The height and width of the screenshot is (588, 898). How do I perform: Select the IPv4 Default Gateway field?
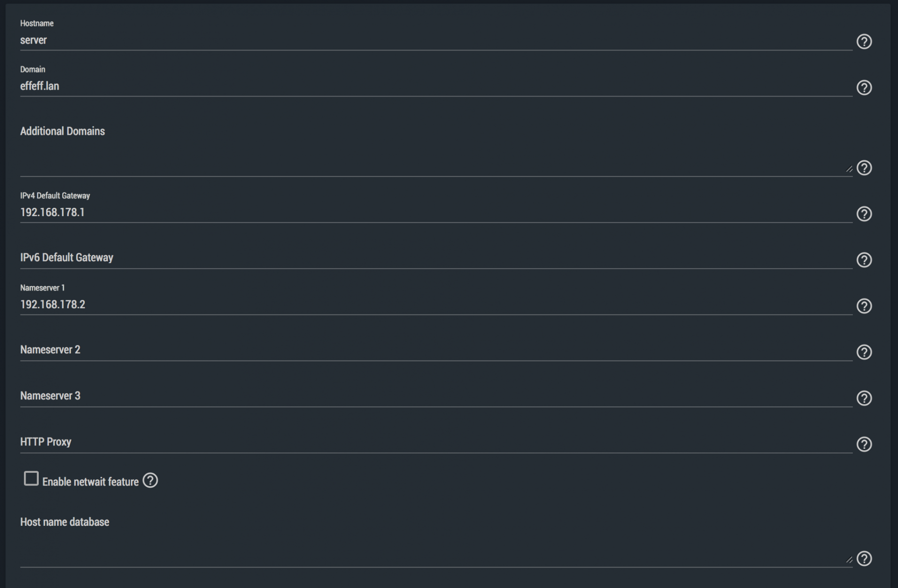click(431, 213)
